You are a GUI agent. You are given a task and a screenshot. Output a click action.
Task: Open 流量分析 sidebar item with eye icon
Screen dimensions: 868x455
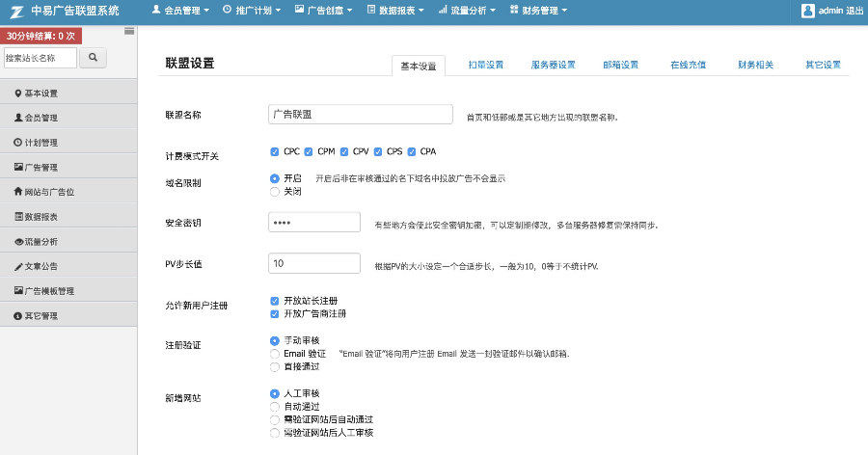[68, 241]
